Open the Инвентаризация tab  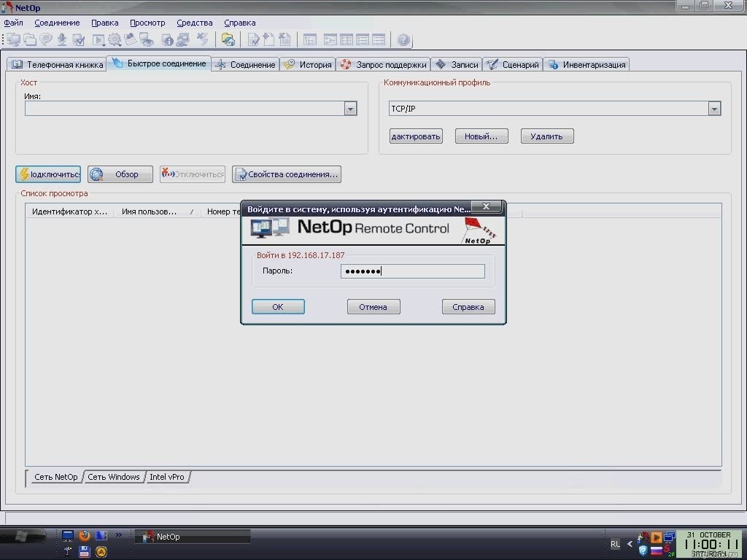[x=587, y=65]
